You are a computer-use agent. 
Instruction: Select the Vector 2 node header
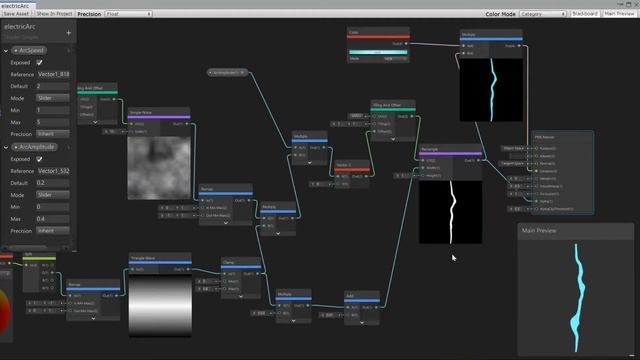pos(352,165)
